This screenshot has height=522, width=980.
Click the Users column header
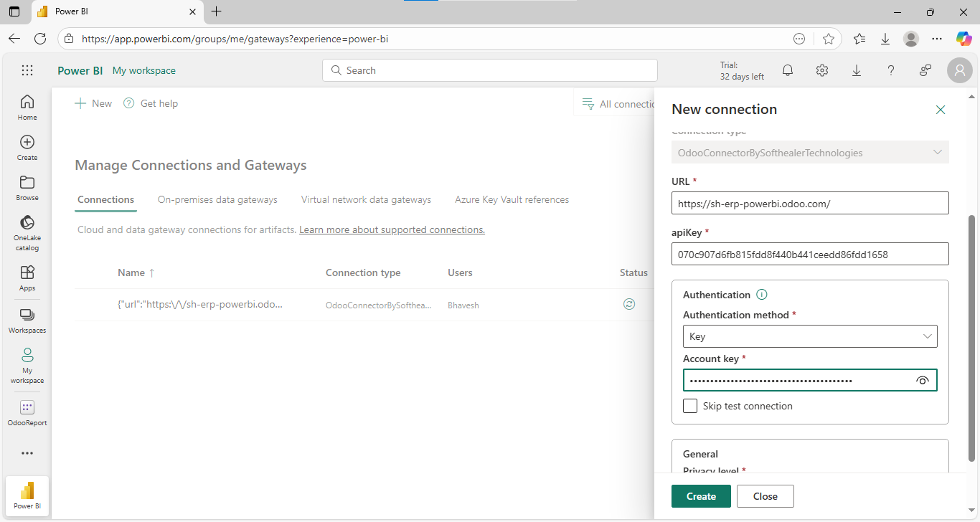pyautogui.click(x=460, y=272)
